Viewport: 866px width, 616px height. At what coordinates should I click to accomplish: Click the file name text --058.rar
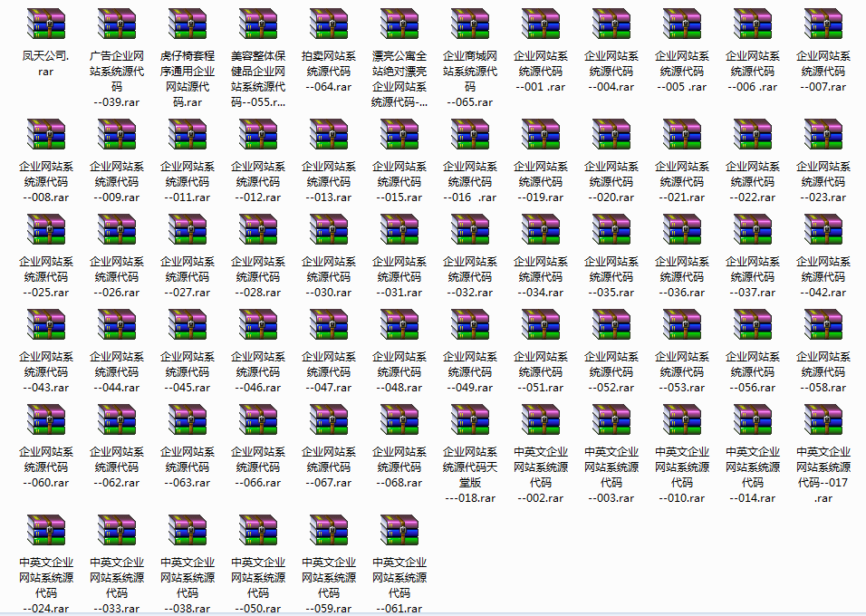(x=823, y=388)
